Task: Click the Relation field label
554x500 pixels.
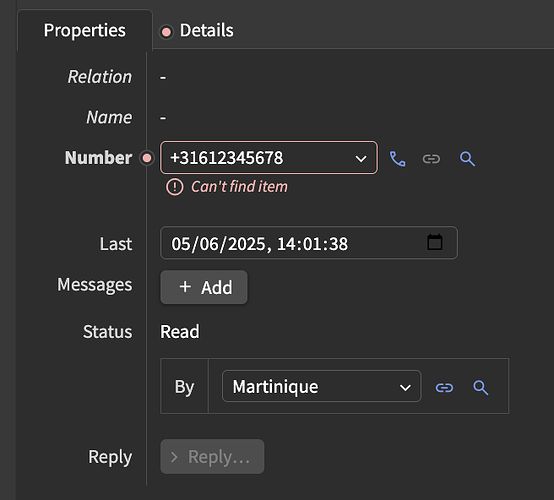Action: coord(100,77)
